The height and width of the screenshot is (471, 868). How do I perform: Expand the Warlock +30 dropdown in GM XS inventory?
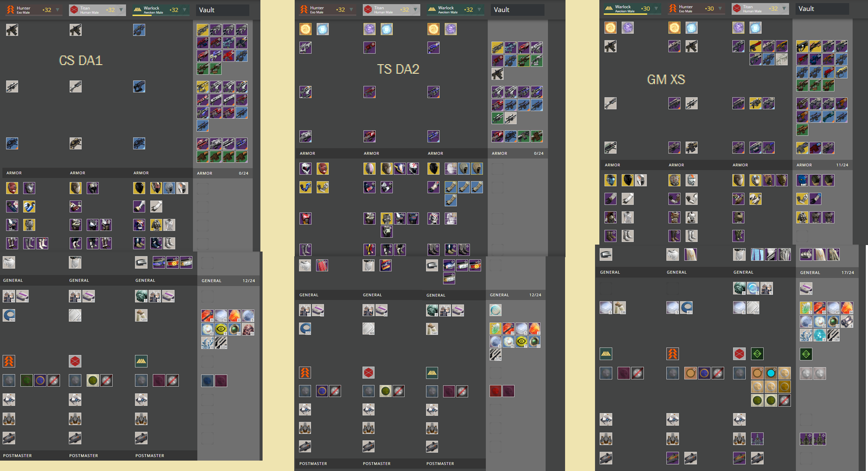coord(656,8)
